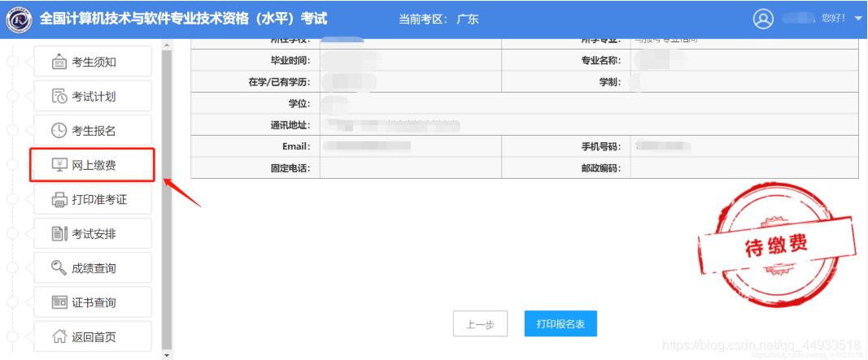Click the 在学/已有学历 label cell
The width and height of the screenshot is (868, 360).
[255, 82]
